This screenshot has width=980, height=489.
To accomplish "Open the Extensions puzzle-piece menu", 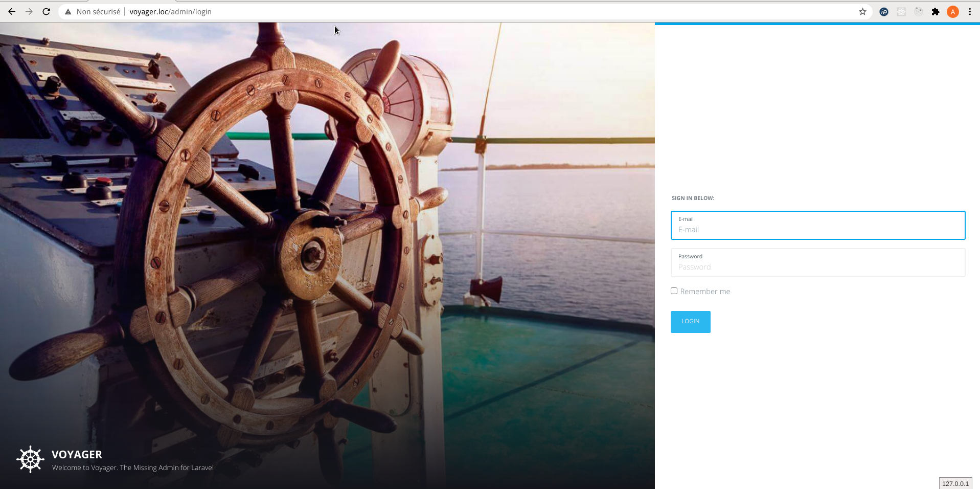I will [936, 12].
